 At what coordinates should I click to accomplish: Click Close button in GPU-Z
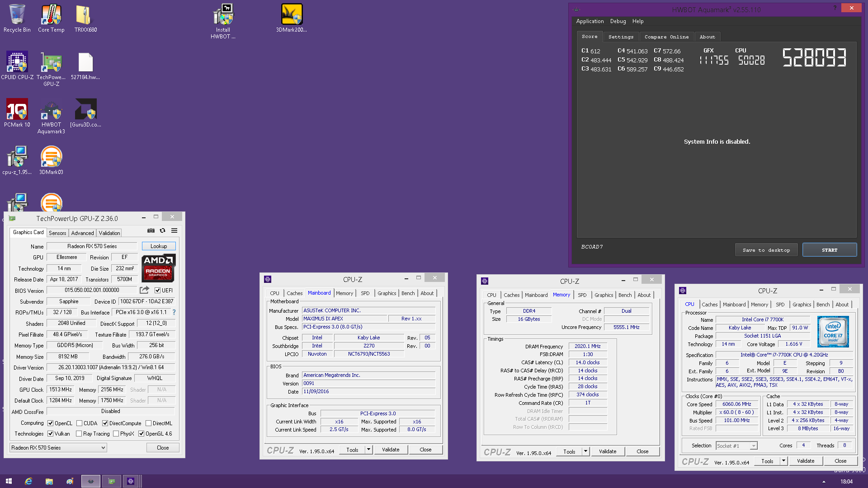click(163, 448)
